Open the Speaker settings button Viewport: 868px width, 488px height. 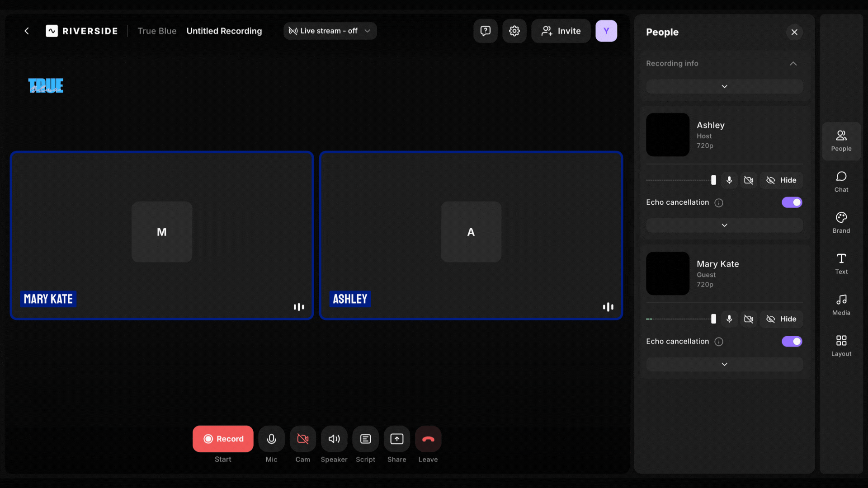[x=334, y=439]
